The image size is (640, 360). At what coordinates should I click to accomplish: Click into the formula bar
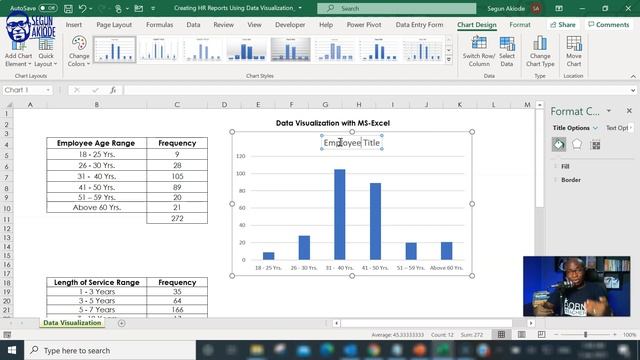(376, 90)
